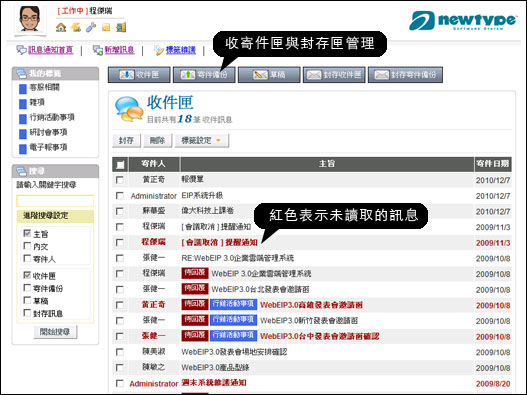Open the WebEIP3.0台中發表會邀請函確認 message
The width and height of the screenshot is (527, 395).
point(320,336)
